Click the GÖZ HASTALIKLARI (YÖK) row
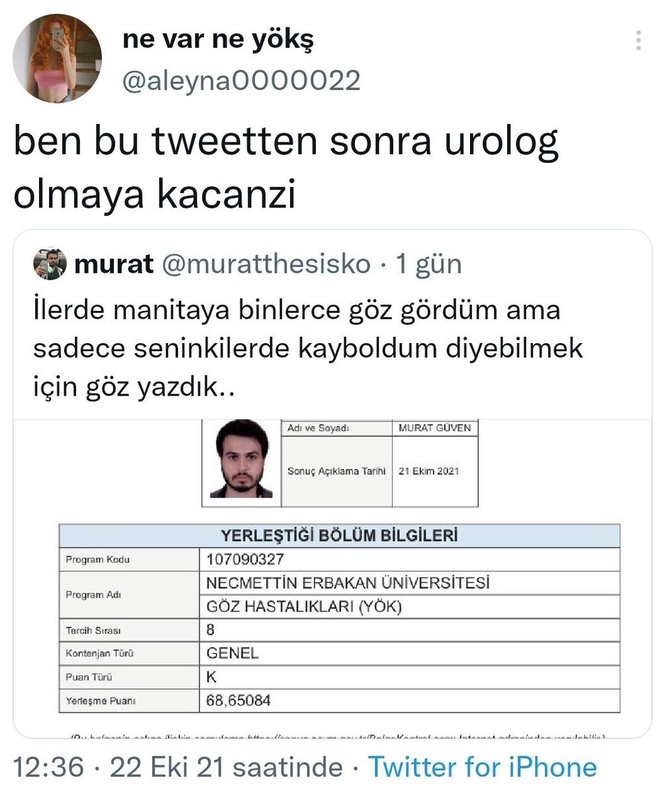Viewport: 672px width, 795px height. (x=305, y=606)
